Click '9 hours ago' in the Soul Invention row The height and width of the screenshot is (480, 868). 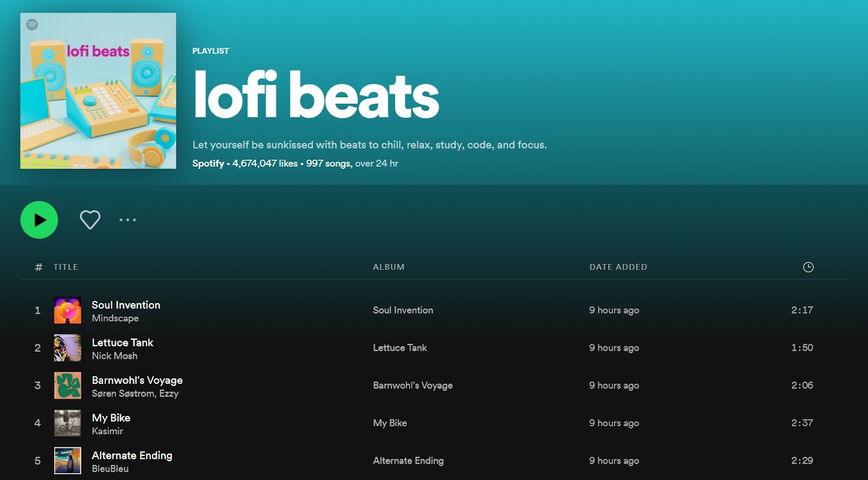click(x=614, y=310)
